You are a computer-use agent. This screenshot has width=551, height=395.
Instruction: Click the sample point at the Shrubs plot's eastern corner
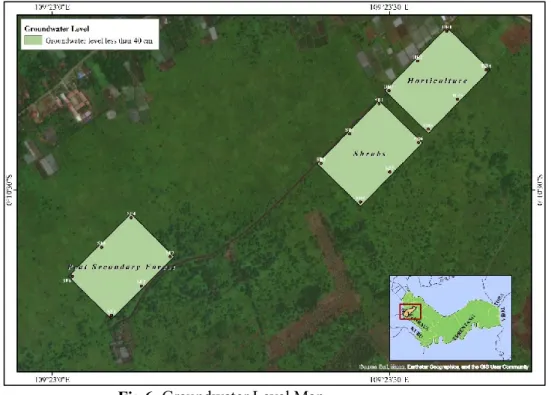click(x=419, y=142)
